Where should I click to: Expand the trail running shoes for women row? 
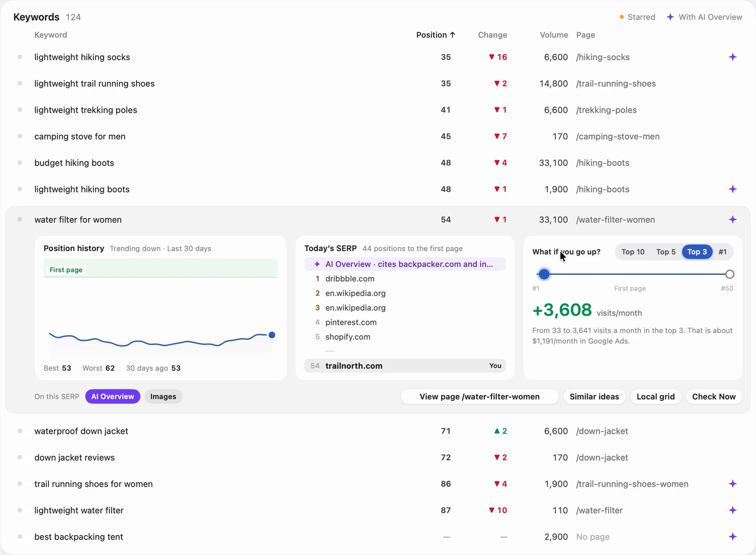pyautogui.click(x=378, y=484)
